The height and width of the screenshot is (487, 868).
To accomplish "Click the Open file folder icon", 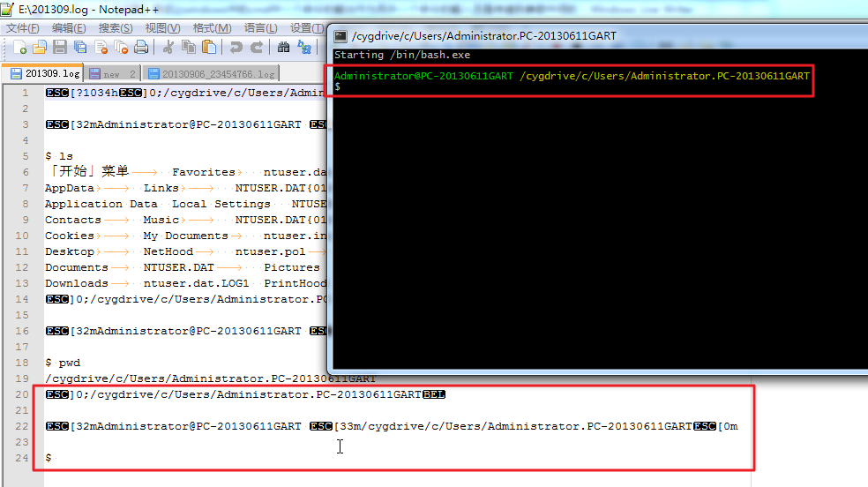I will [x=40, y=48].
